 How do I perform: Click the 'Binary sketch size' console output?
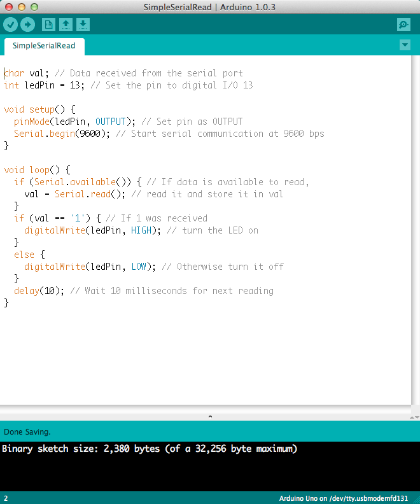150,449
